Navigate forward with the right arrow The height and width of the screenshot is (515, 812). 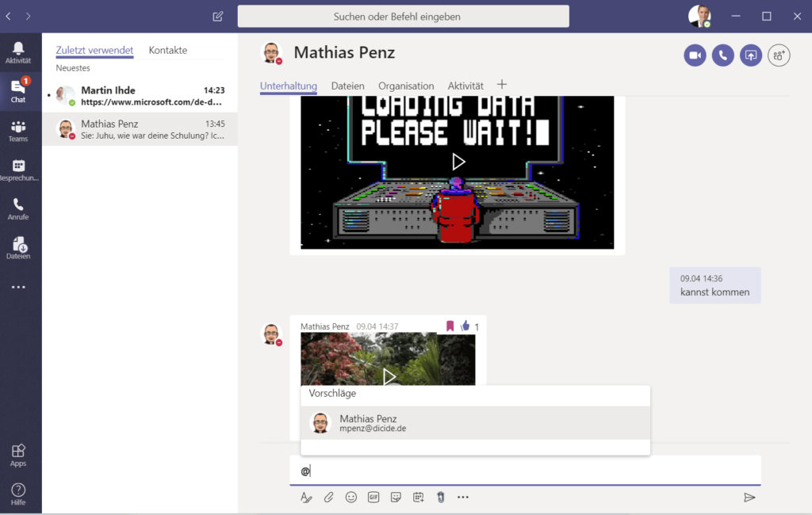(28, 17)
